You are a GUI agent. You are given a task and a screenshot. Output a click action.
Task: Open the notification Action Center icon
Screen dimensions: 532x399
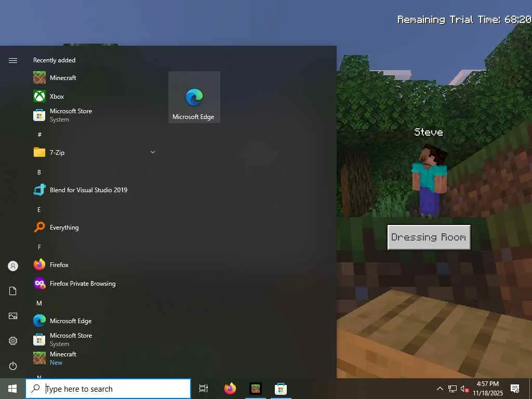(x=515, y=389)
